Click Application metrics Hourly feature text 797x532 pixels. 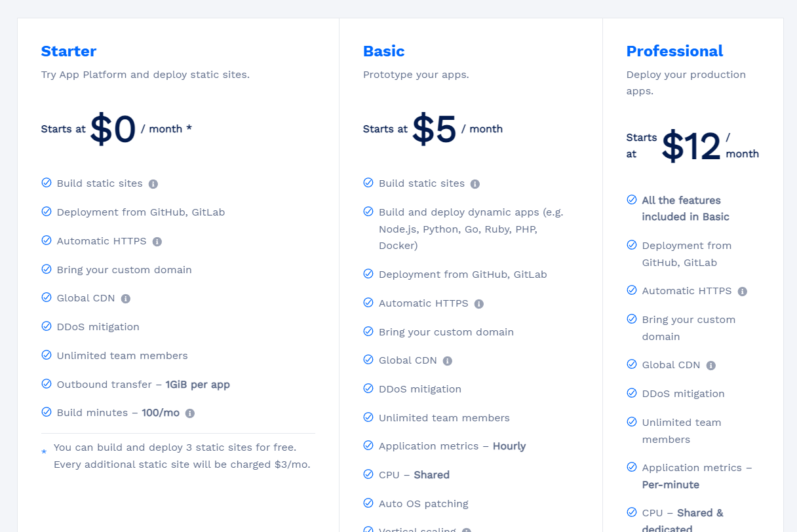click(452, 446)
